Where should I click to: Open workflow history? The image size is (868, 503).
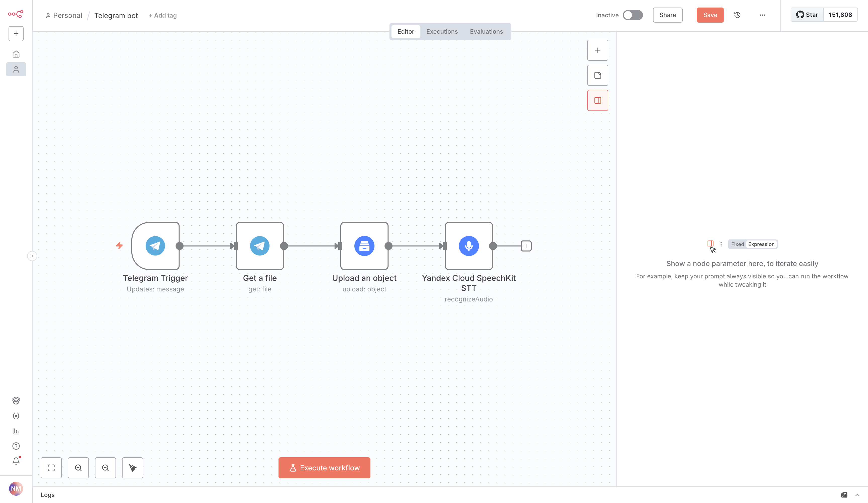click(x=737, y=15)
